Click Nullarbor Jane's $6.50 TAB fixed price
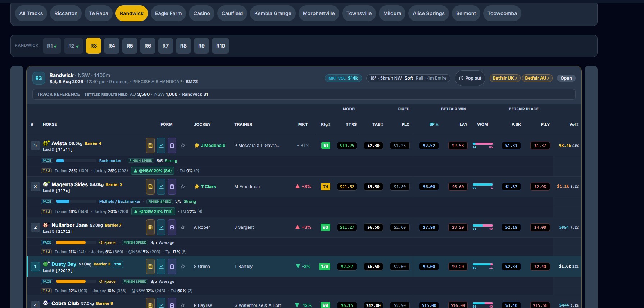 [x=373, y=227]
